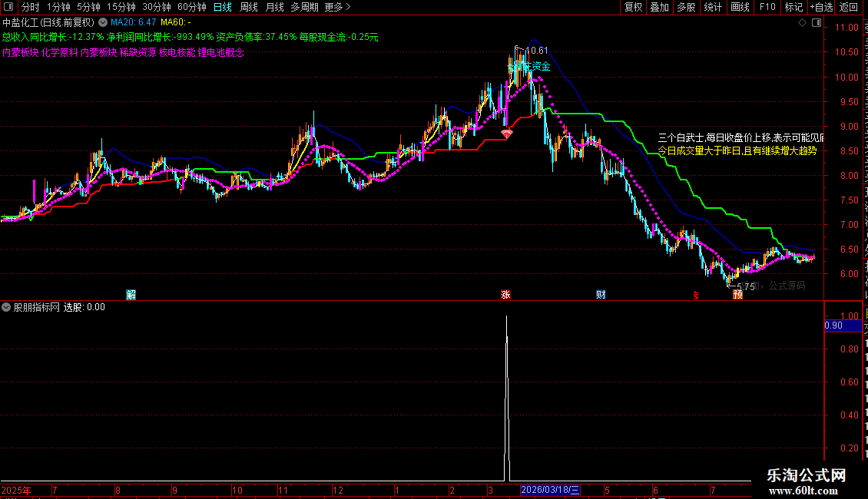Click the 11.00 price axis label
The image size is (868, 499).
846,28
